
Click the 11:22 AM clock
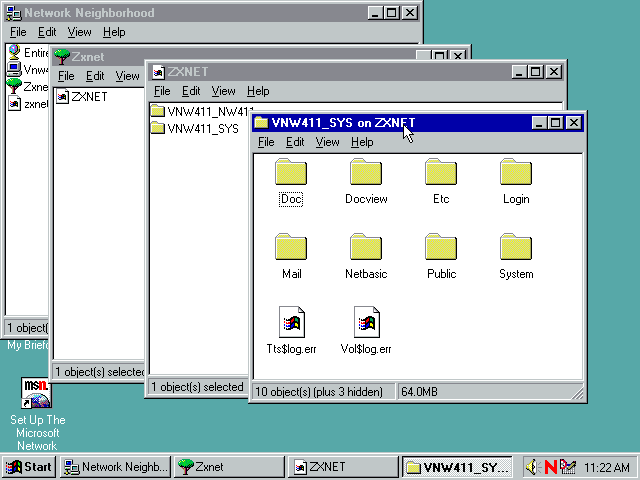[607, 467]
